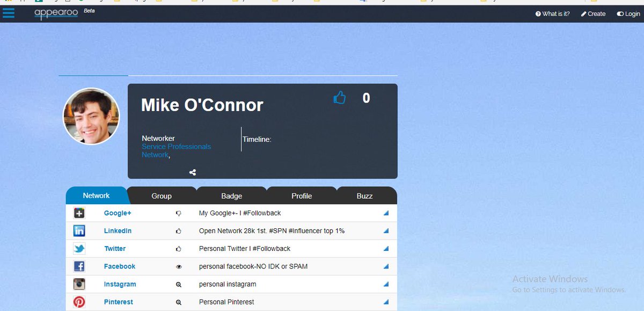Viewport: 644px width, 311px height.
Task: Open the Google+ link
Action: [x=118, y=213]
